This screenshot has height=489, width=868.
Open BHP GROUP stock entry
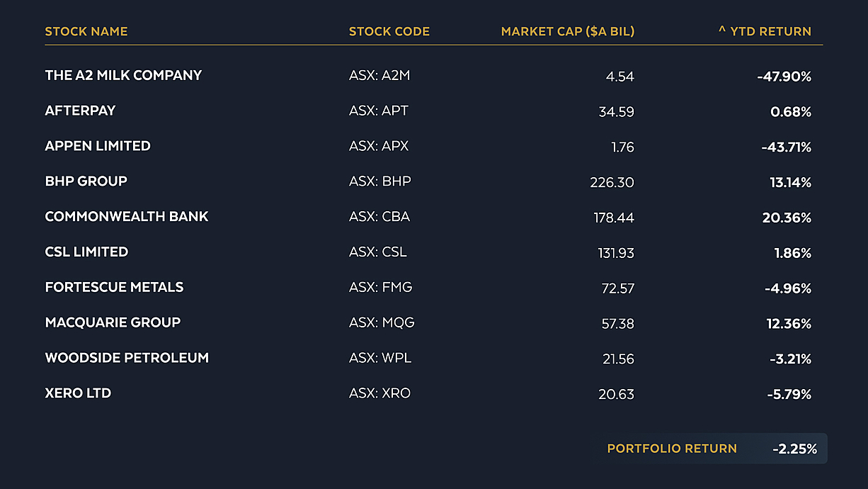pos(86,181)
